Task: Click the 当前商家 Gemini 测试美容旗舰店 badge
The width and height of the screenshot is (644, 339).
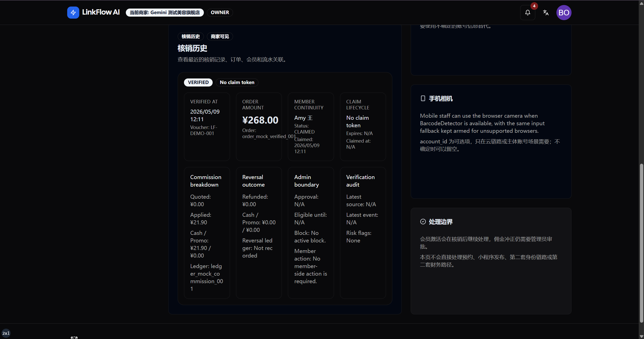Action: (165, 13)
